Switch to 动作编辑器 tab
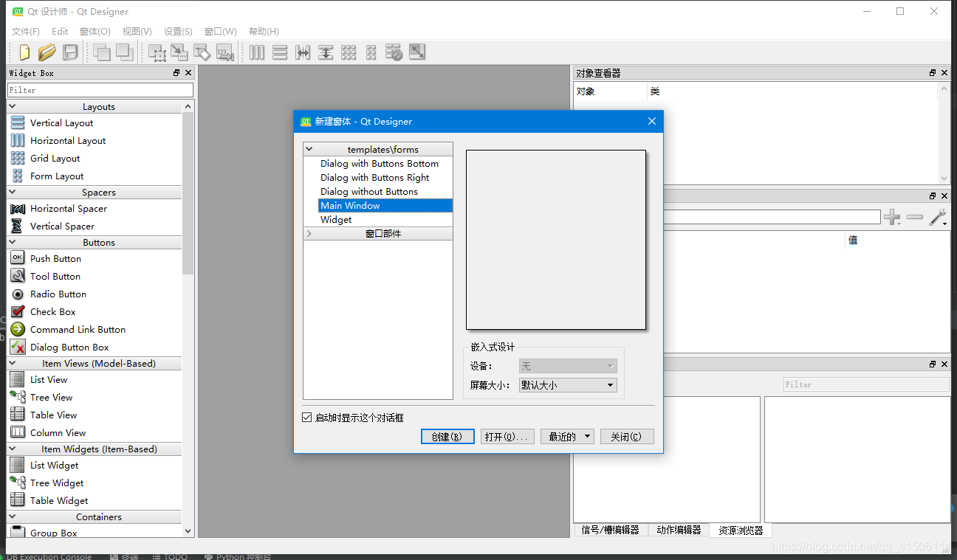The width and height of the screenshot is (957, 560). point(679,530)
